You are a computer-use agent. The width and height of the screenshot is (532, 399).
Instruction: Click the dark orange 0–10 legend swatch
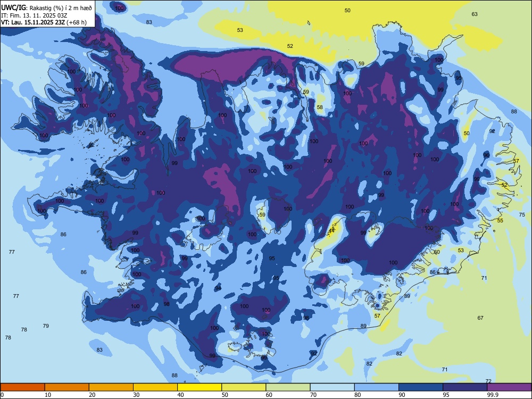(22, 387)
